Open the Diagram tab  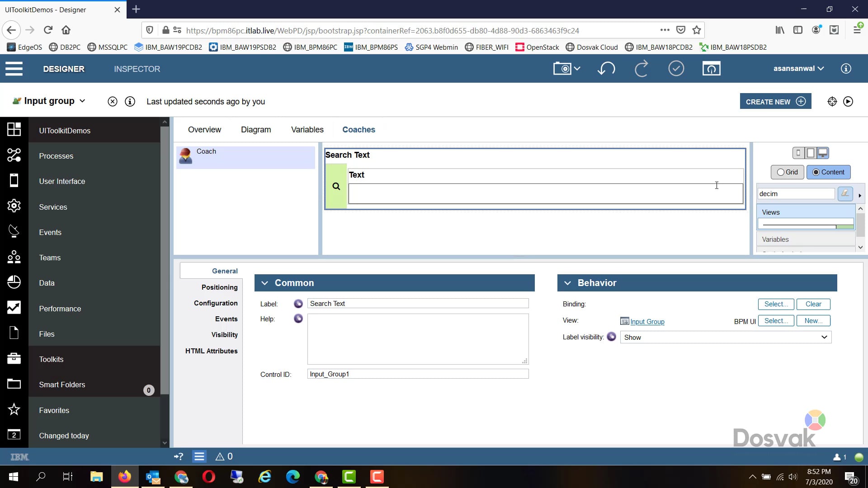click(256, 130)
